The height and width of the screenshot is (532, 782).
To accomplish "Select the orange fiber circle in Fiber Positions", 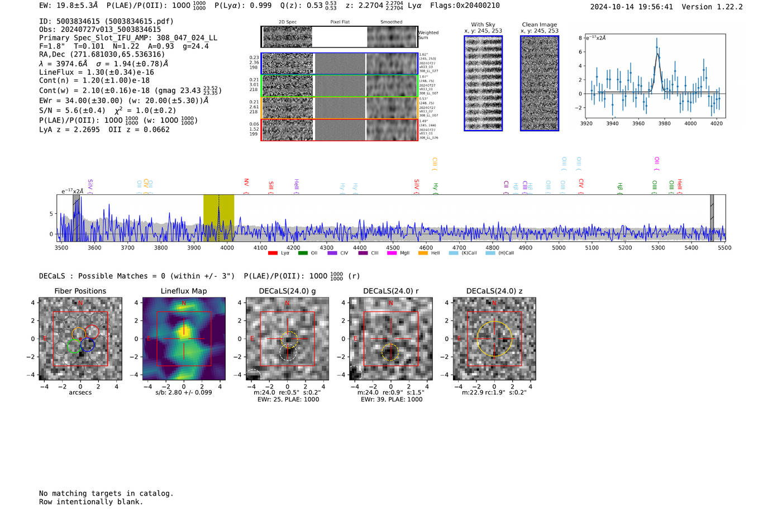I will click(x=79, y=334).
